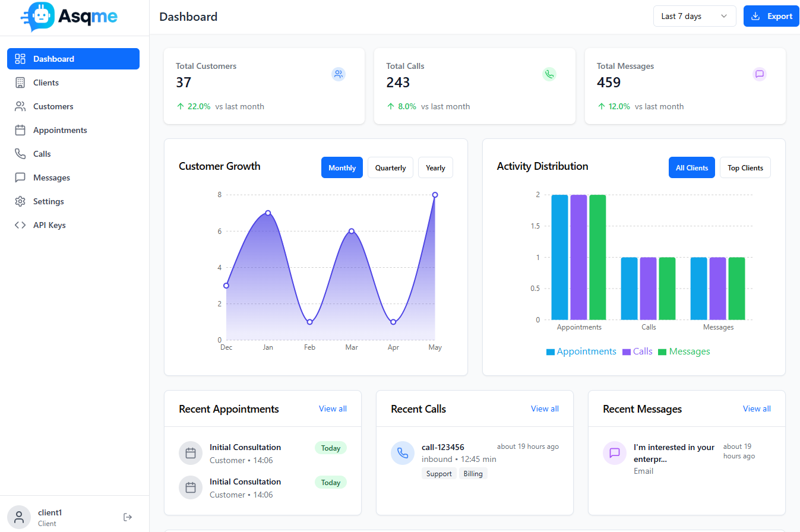The image size is (800, 532).
Task: Click the call-123456 phone icon
Action: point(403,453)
